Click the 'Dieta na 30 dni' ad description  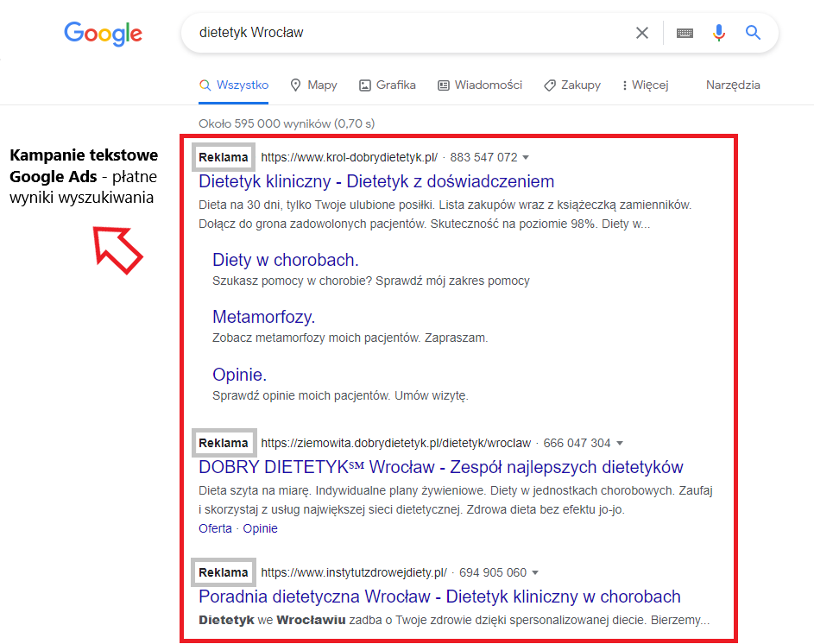pyautogui.click(x=445, y=214)
